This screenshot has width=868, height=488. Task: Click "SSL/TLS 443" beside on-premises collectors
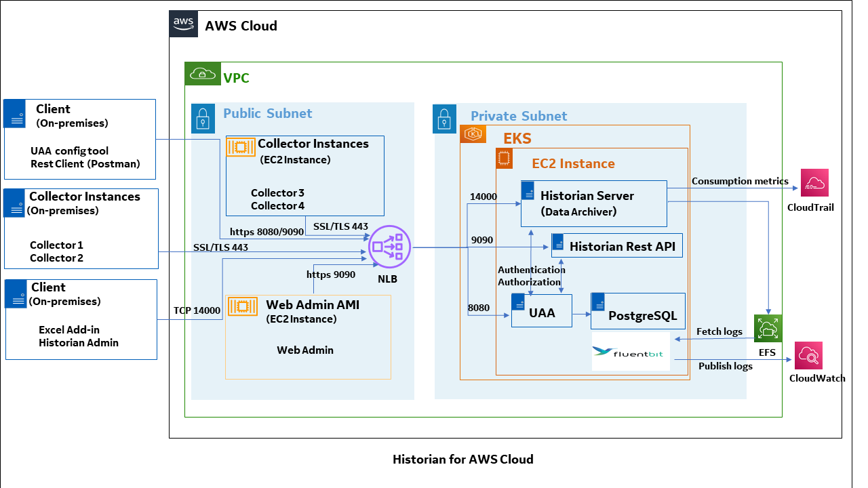point(220,247)
